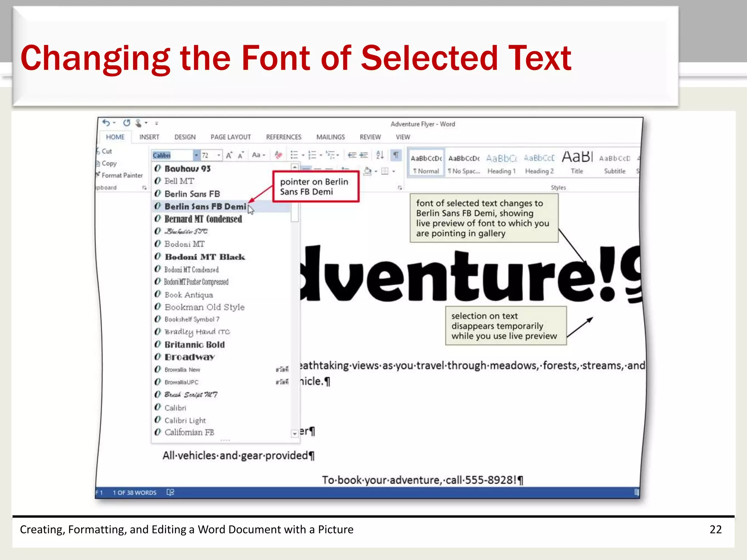Click the Font size box showing 72
This screenshot has width=747, height=560.
tap(208, 155)
